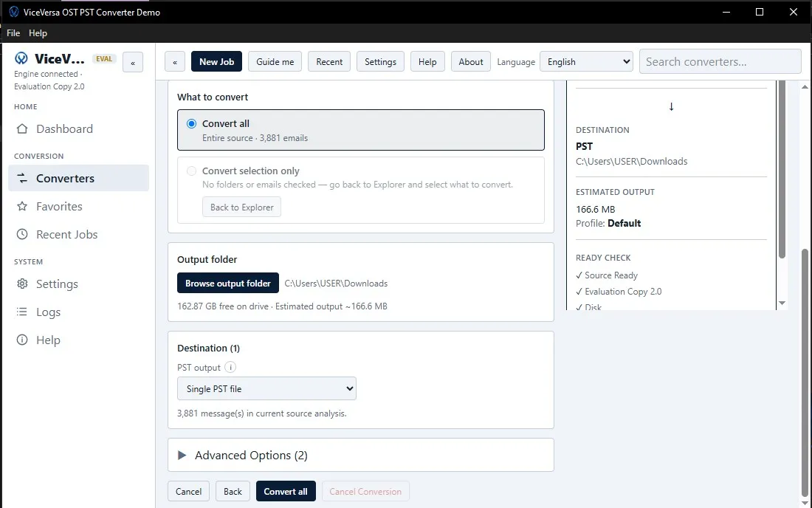Click the Converters swap-arrows icon
This screenshot has width=812, height=508.
21,178
